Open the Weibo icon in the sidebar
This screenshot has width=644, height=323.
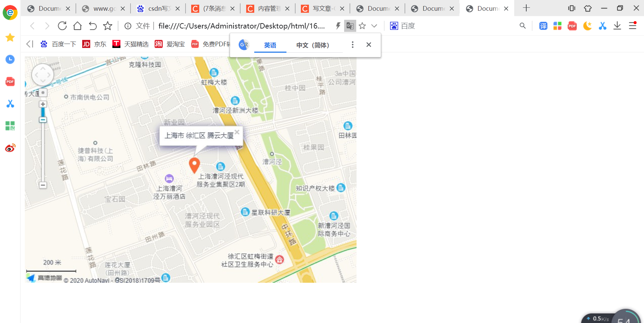10,148
